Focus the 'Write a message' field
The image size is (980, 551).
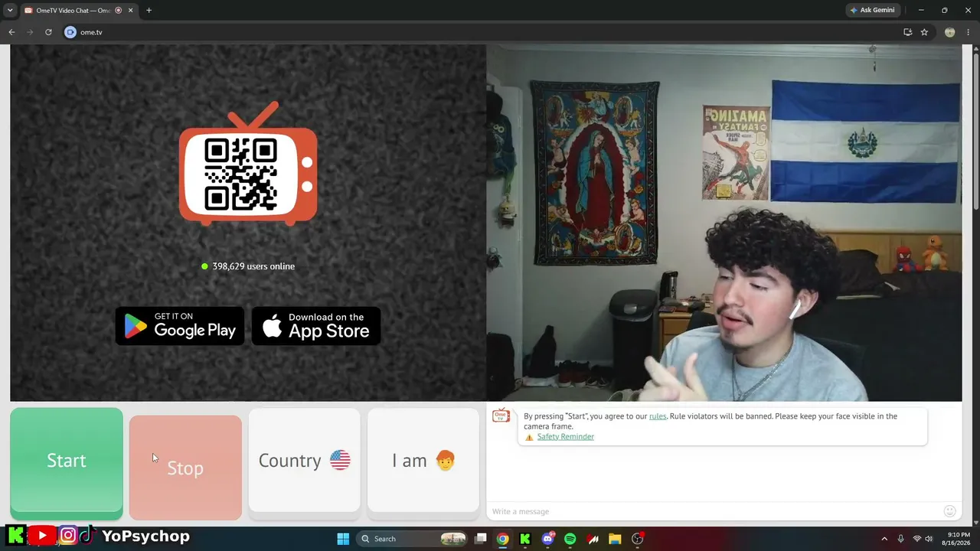pyautogui.click(x=714, y=511)
